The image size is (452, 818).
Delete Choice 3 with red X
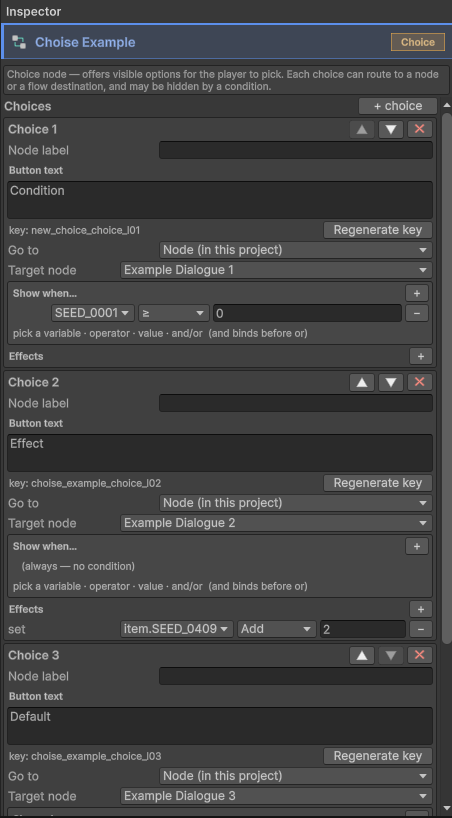420,655
